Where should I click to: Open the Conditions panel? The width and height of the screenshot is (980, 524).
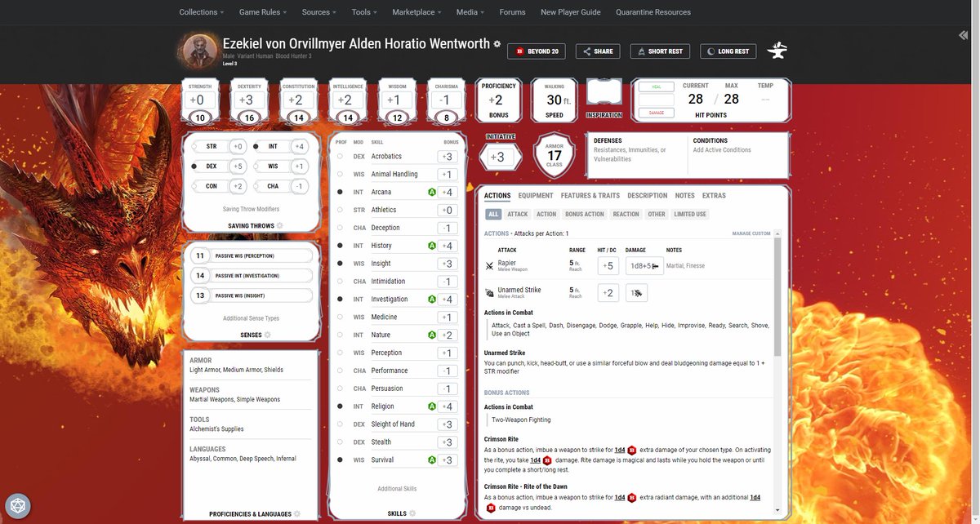[739, 155]
